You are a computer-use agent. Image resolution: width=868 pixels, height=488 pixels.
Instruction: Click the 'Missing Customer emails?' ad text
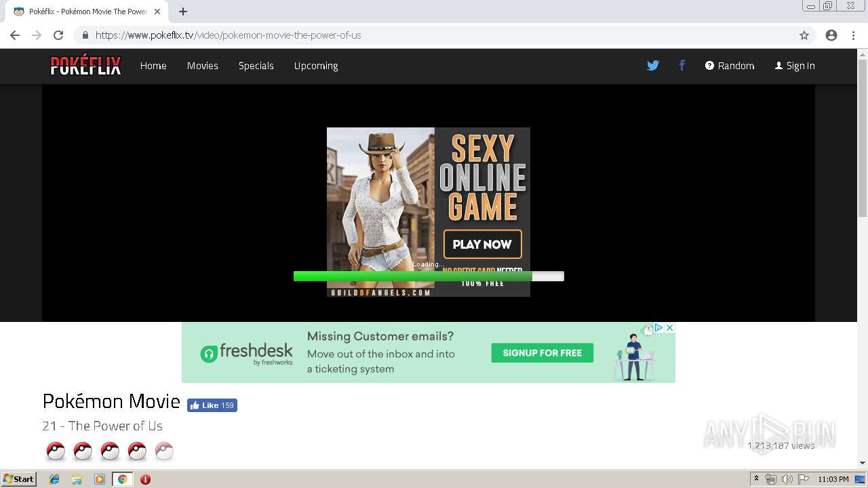380,336
